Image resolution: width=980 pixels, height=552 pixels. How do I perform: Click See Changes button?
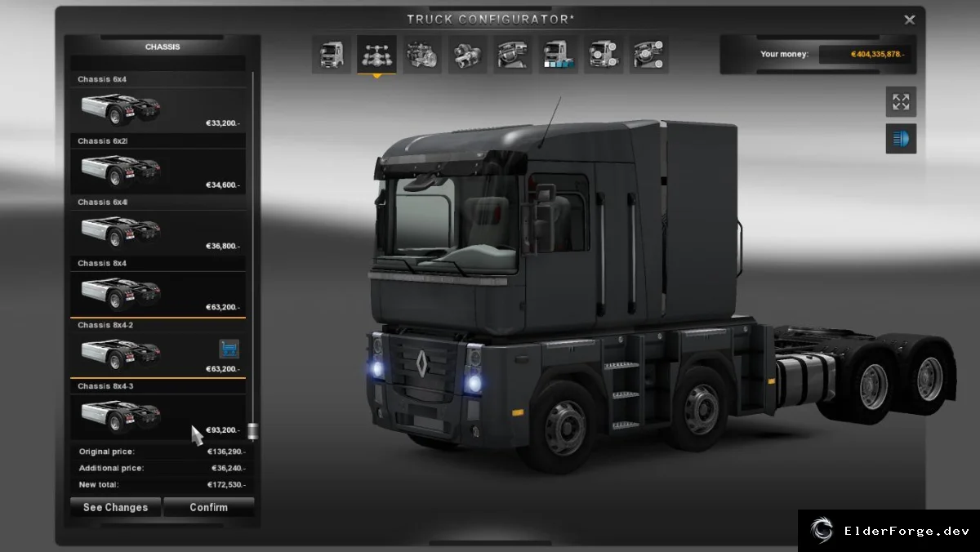tap(115, 507)
